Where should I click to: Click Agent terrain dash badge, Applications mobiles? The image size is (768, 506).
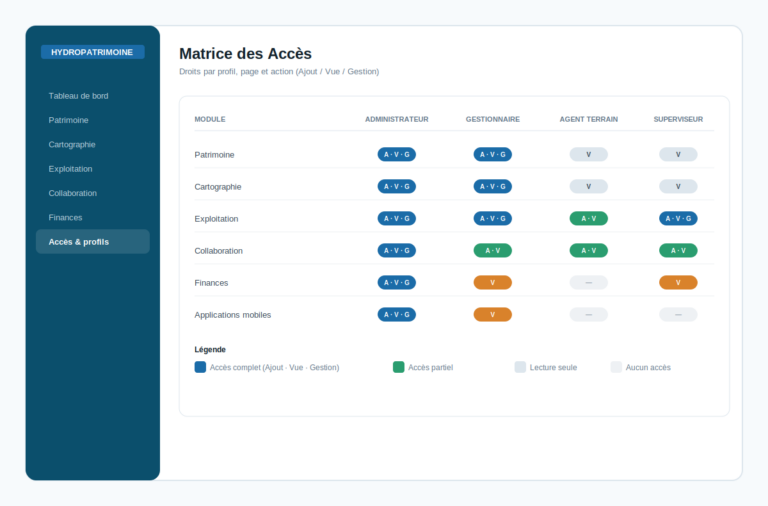coord(589,314)
